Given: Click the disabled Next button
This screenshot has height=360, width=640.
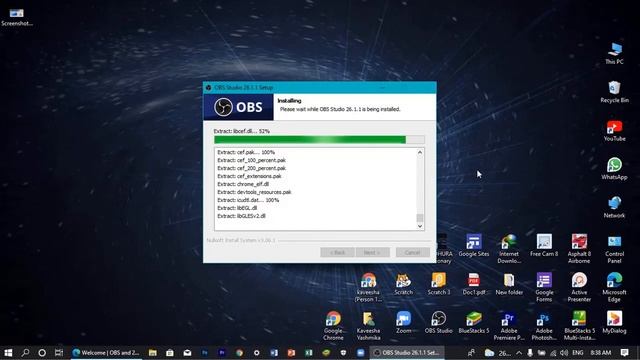Looking at the screenshot, I should 372,252.
